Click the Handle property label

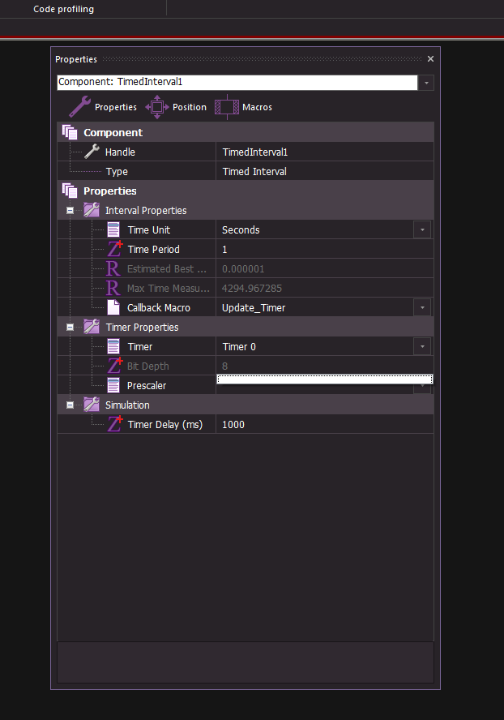120,152
